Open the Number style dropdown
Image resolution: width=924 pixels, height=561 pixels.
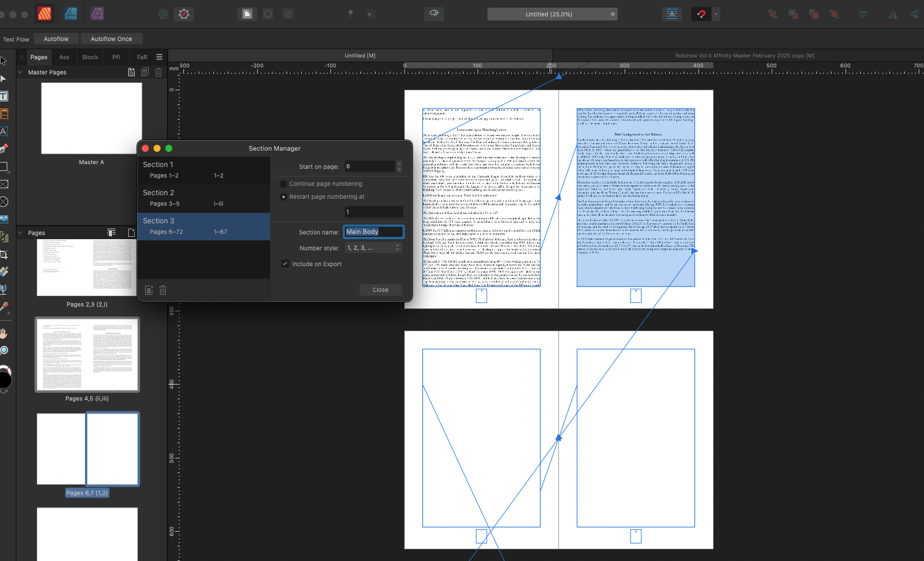click(x=373, y=248)
